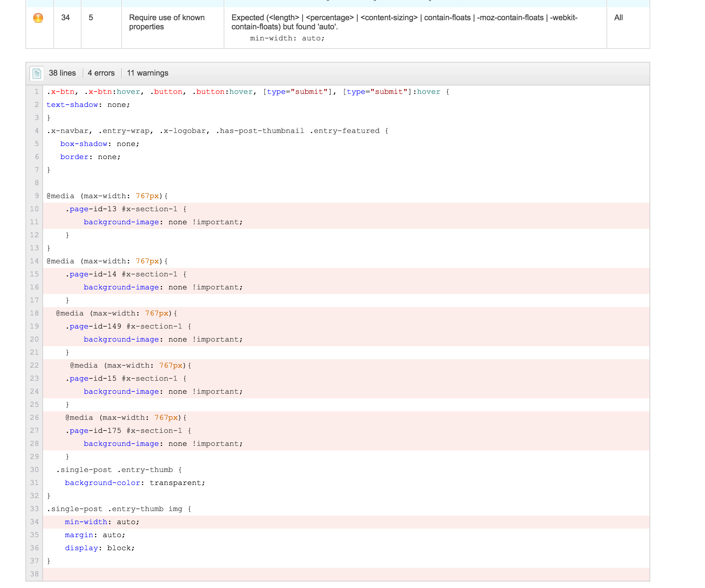Select 'Require use of known properties' rule cell
The image size is (705, 588).
click(x=167, y=22)
